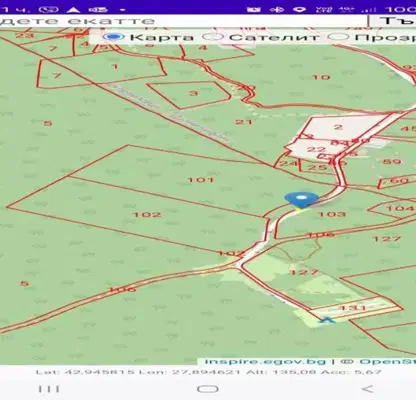Select the Сателит radio button
Image resolution: width=416 pixels, height=400 pixels.
pos(213,37)
